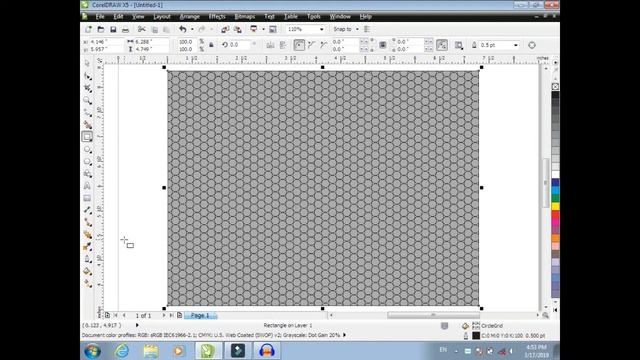Click the Open folder toolbar icon
The image size is (640, 360).
[101, 29]
